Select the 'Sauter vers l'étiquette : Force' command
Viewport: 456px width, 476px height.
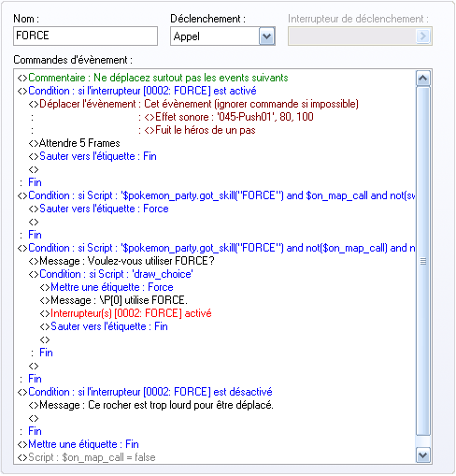click(x=99, y=209)
